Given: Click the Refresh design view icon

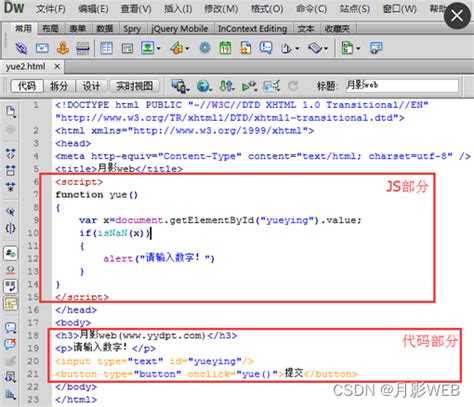Looking at the screenshot, I should click(x=293, y=86).
